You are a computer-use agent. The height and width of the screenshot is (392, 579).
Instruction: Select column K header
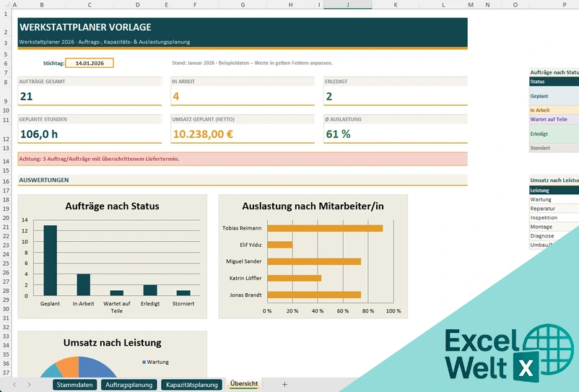coord(396,4)
